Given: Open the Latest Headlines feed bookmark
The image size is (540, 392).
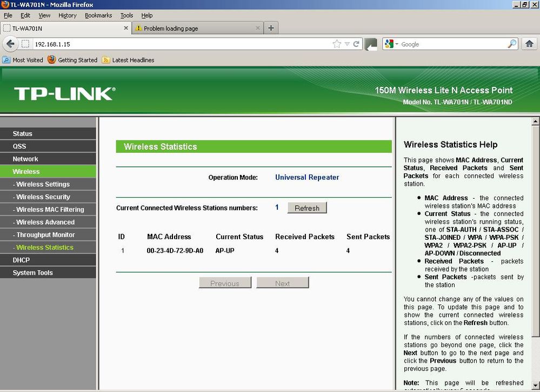Looking at the screenshot, I should 128,60.
